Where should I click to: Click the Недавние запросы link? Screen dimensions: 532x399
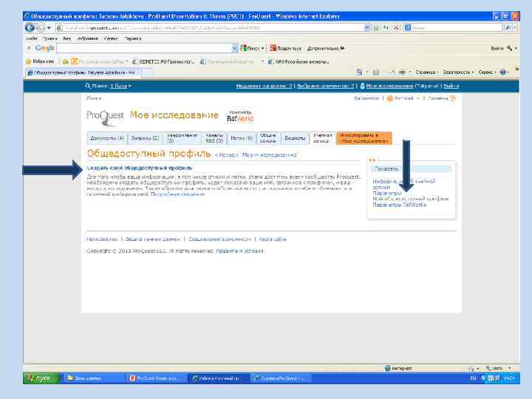click(264, 86)
